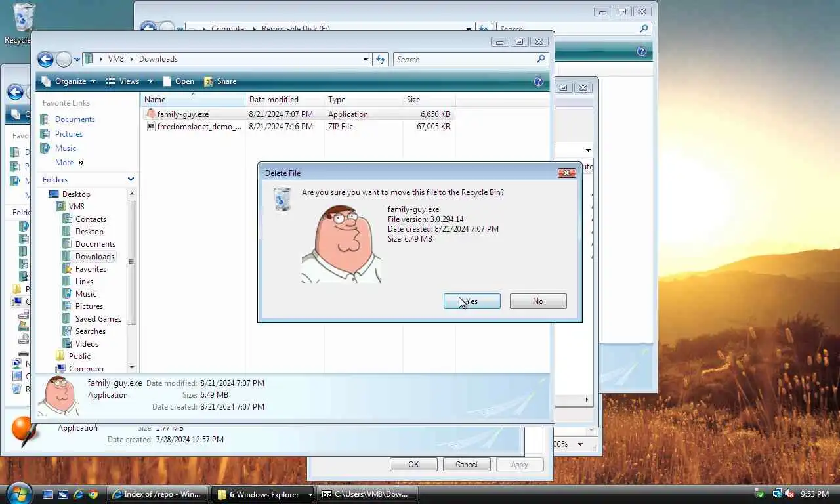Open the address bar history dropdown arrow
The width and height of the screenshot is (840, 504).
(366, 60)
